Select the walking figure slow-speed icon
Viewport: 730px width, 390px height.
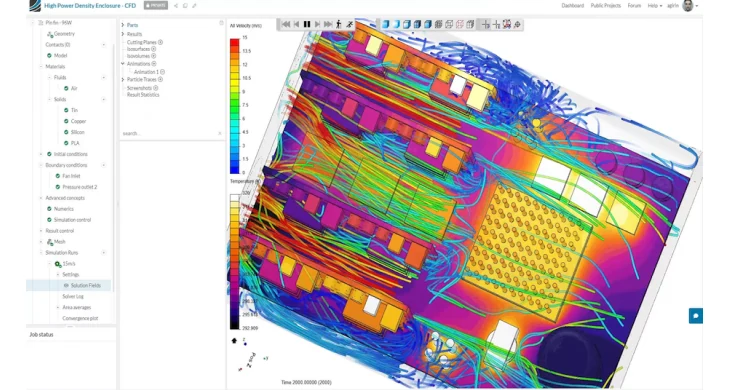click(x=339, y=24)
